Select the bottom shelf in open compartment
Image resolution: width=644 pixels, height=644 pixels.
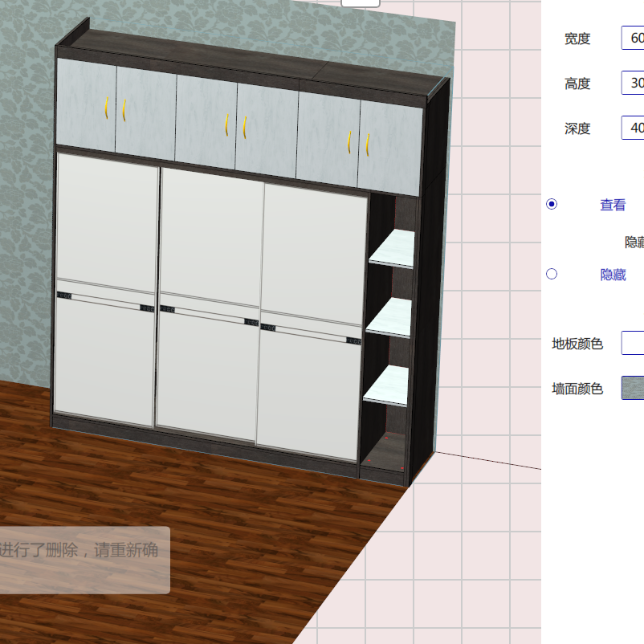click(385, 385)
